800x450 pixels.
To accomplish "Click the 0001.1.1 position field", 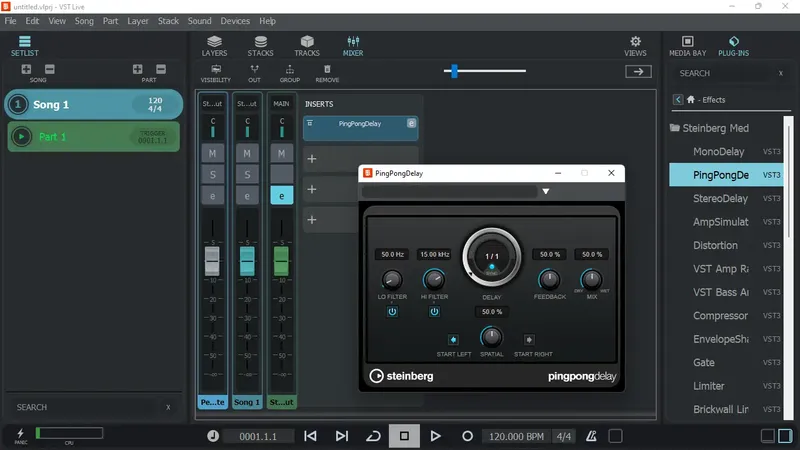I will pyautogui.click(x=258, y=436).
